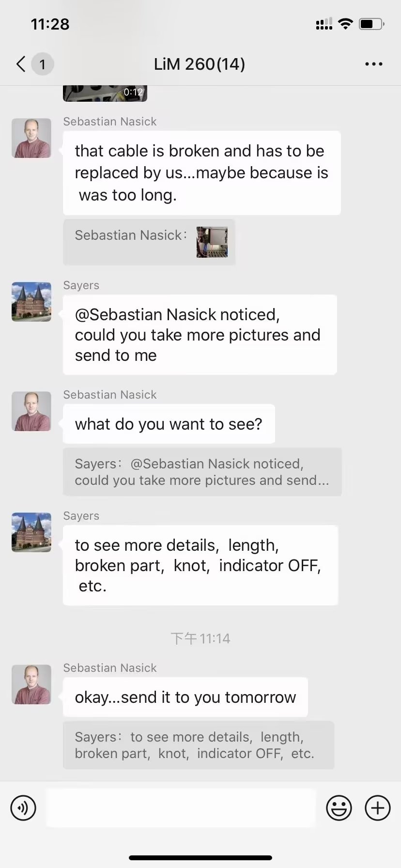Screen dimensions: 401x868
Task: Tap the quoted reply under 'what do you want to see?'
Action: pyautogui.click(x=202, y=472)
